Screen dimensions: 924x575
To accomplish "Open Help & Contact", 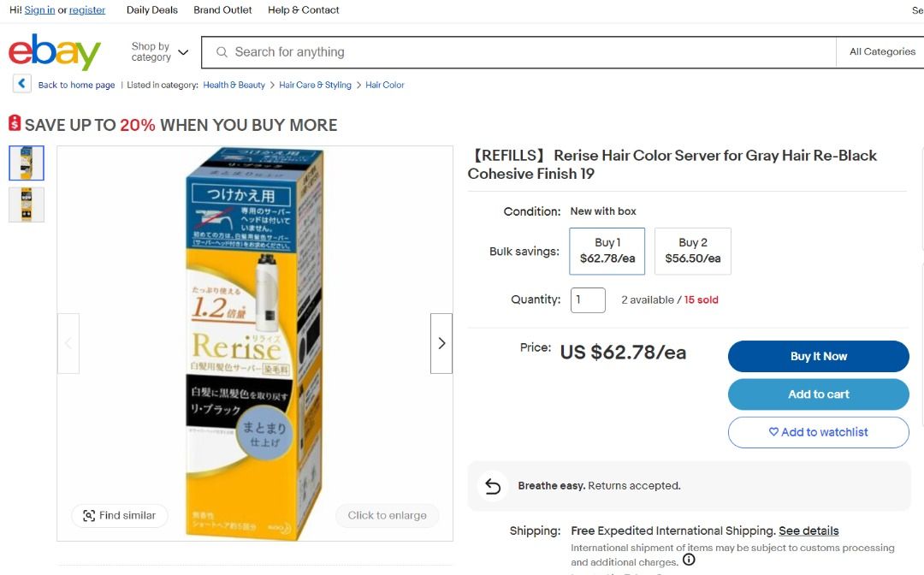I will click(x=302, y=10).
